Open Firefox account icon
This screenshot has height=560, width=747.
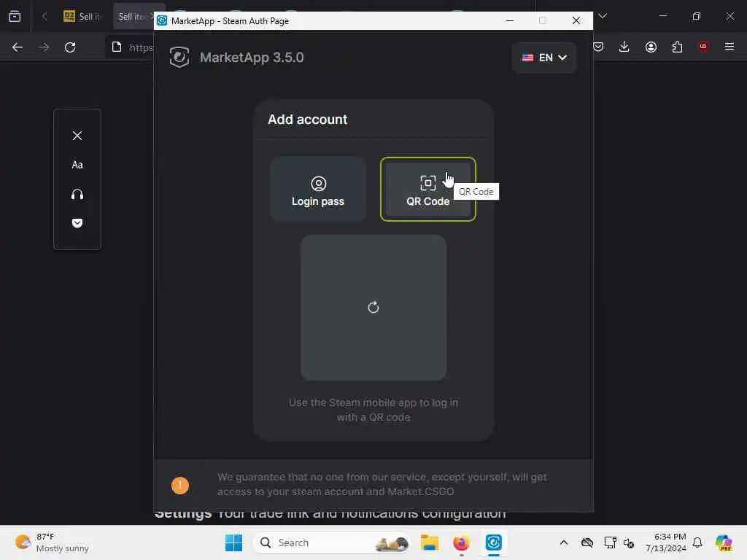pyautogui.click(x=651, y=47)
